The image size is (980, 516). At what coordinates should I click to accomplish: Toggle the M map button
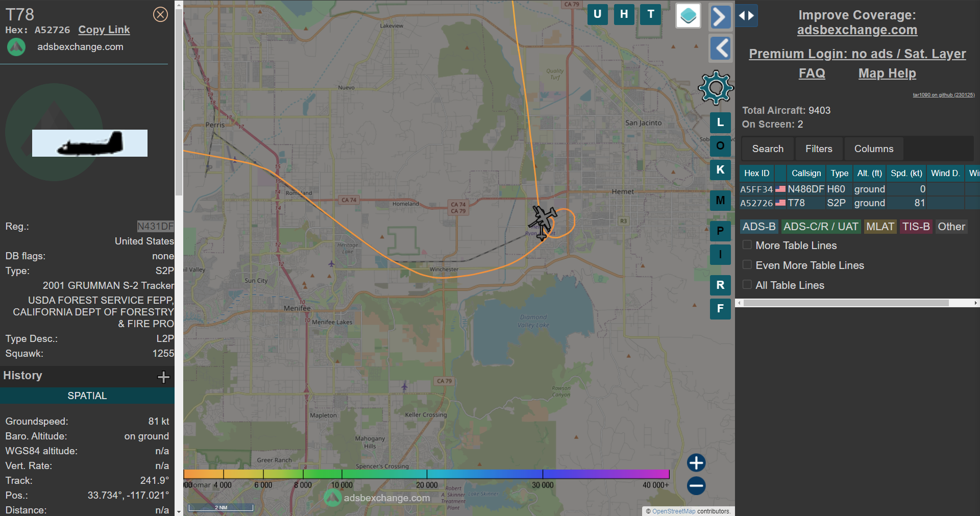tap(720, 200)
